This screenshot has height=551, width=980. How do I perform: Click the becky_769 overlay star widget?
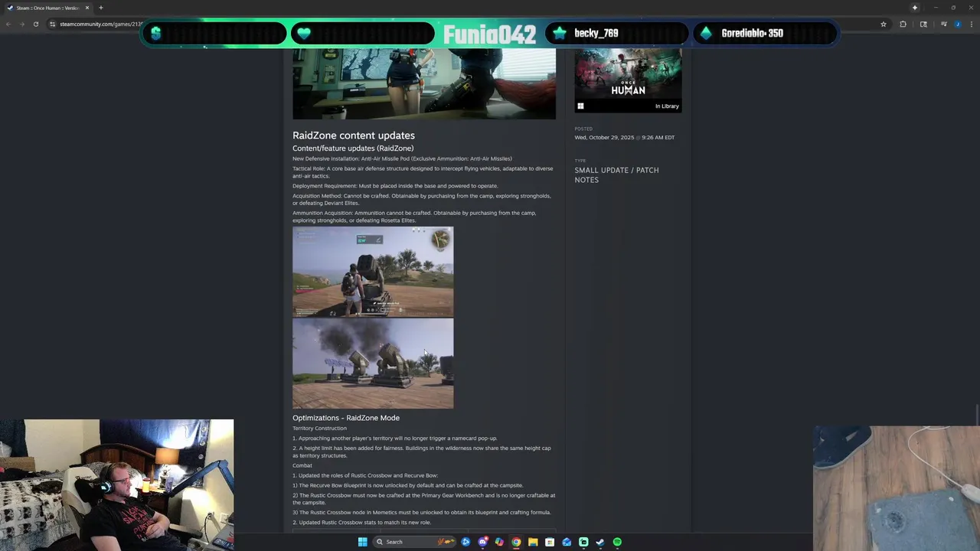tap(619, 33)
